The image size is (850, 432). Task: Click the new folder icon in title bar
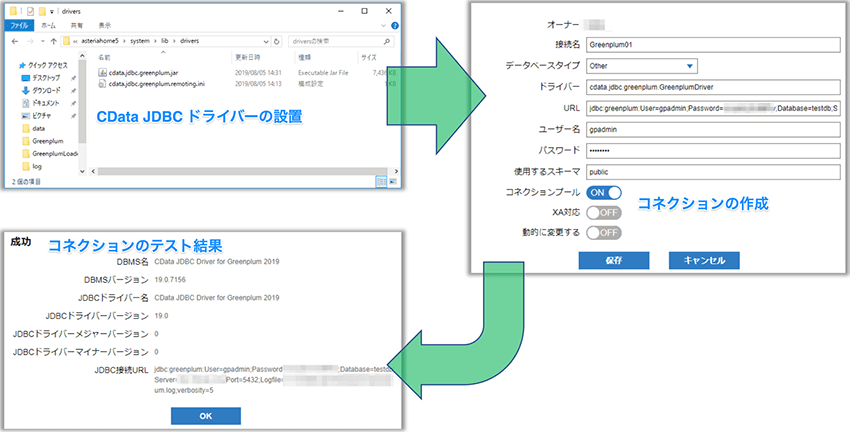point(42,11)
